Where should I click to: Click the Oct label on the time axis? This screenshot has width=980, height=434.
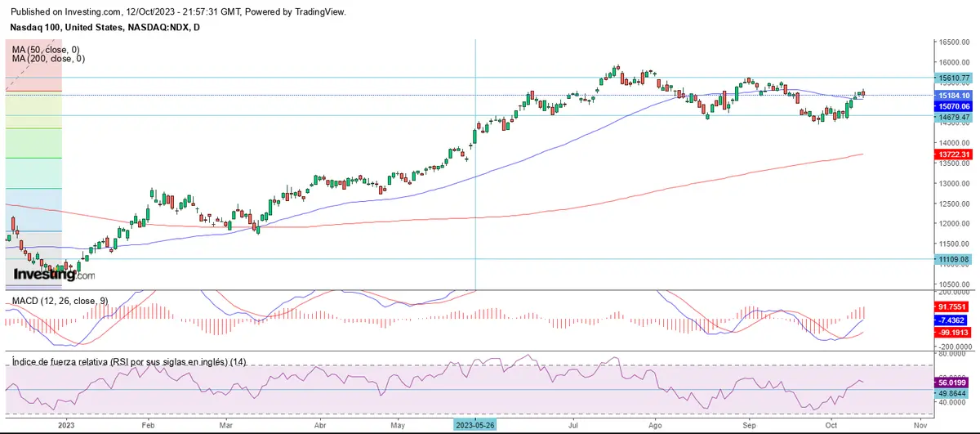831,426
